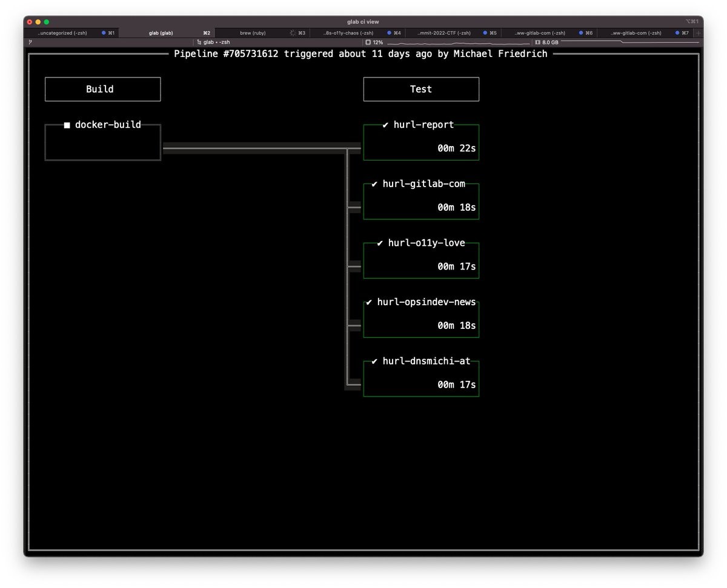The height and width of the screenshot is (588, 727).
Task: Click the loading spinner on brew tab
Action: [293, 33]
